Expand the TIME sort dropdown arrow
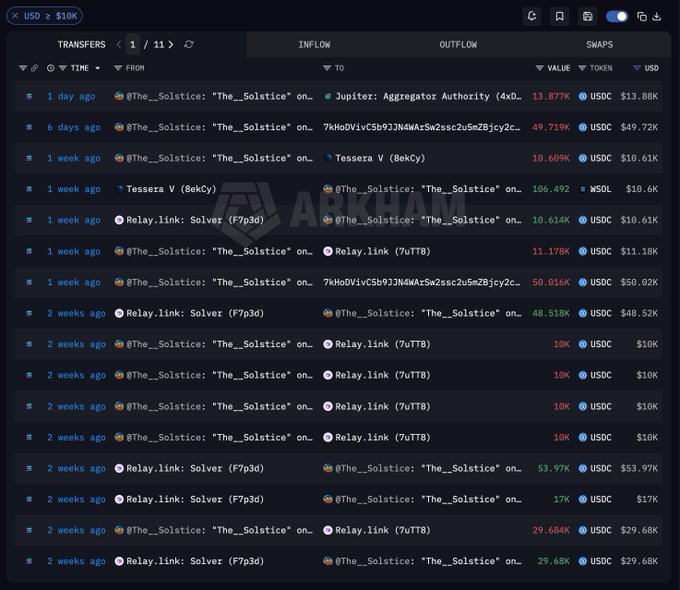 [x=98, y=68]
